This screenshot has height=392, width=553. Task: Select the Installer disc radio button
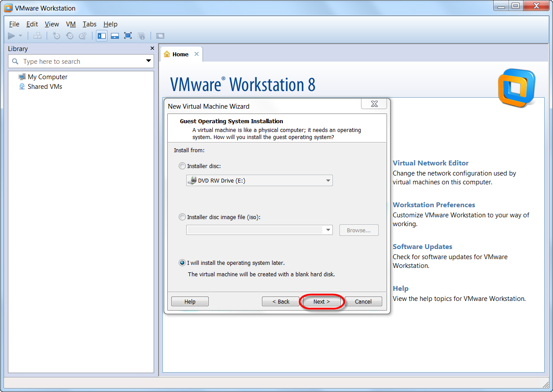coord(182,166)
